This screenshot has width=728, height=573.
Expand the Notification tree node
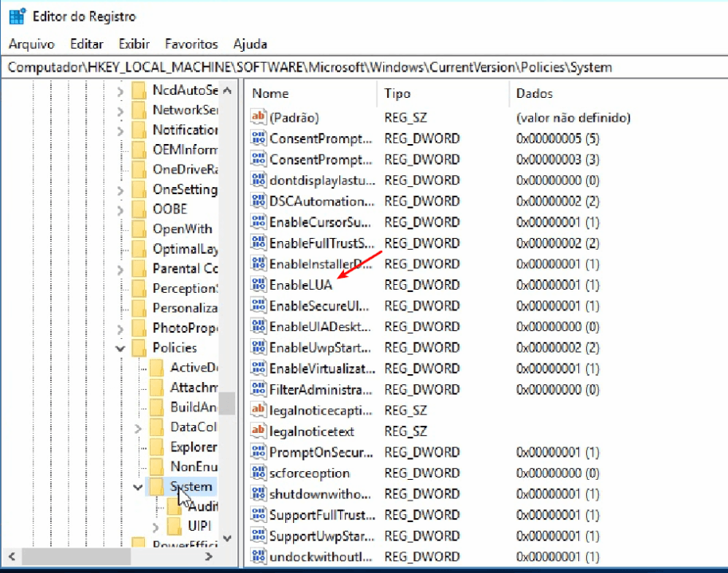(x=120, y=131)
